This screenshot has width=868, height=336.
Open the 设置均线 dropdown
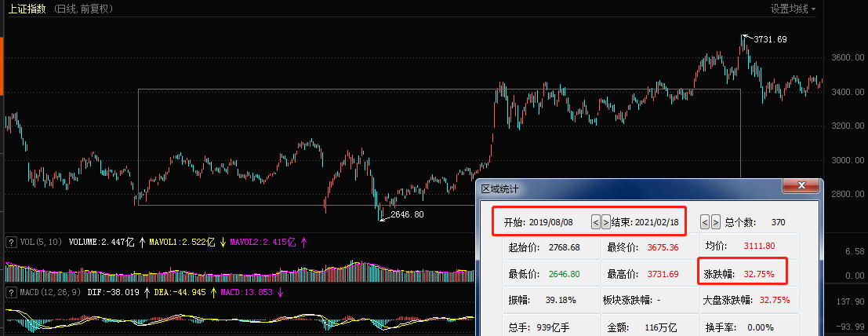(792, 9)
